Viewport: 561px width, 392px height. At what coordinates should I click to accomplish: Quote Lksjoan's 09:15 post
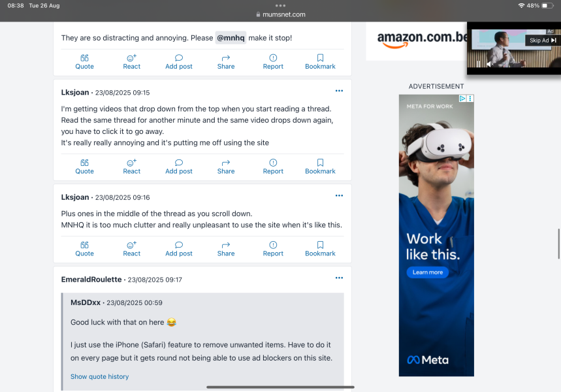pos(84,167)
